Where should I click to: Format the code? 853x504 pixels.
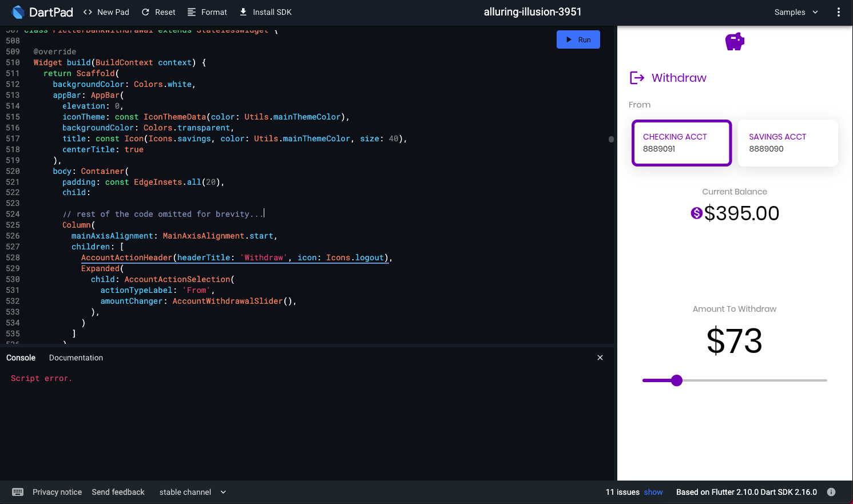click(x=207, y=12)
